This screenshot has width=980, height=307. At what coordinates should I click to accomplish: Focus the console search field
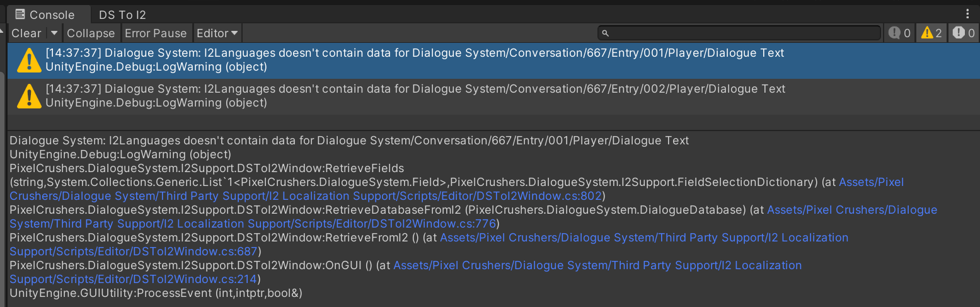click(x=739, y=33)
